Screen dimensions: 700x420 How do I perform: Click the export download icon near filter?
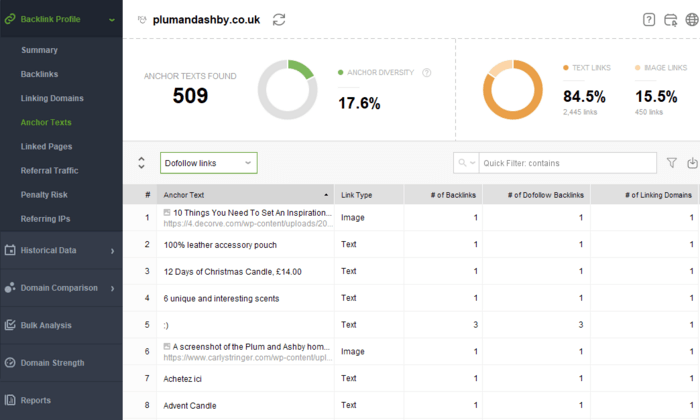coord(692,163)
